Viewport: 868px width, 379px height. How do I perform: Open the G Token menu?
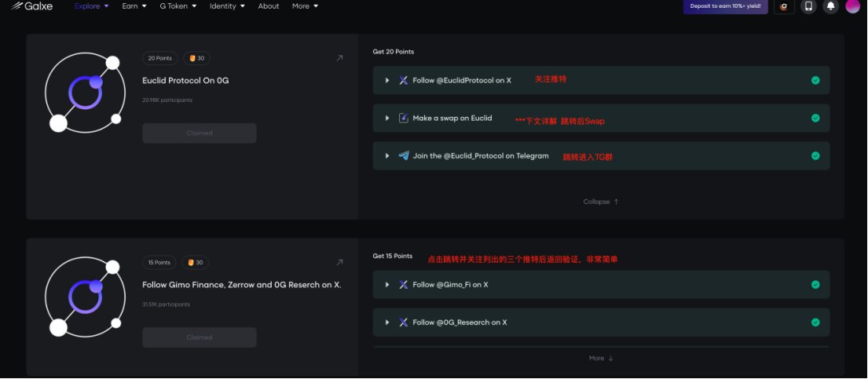pyautogui.click(x=178, y=6)
